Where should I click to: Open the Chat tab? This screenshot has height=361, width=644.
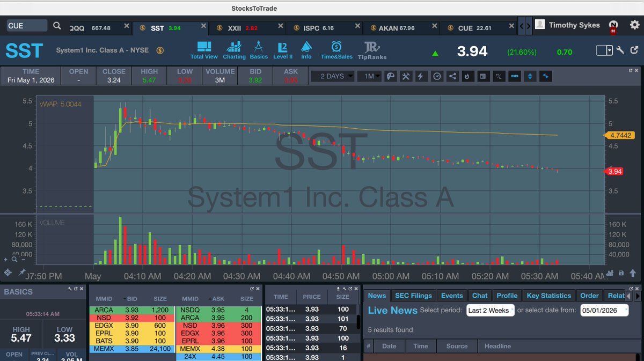pyautogui.click(x=480, y=296)
